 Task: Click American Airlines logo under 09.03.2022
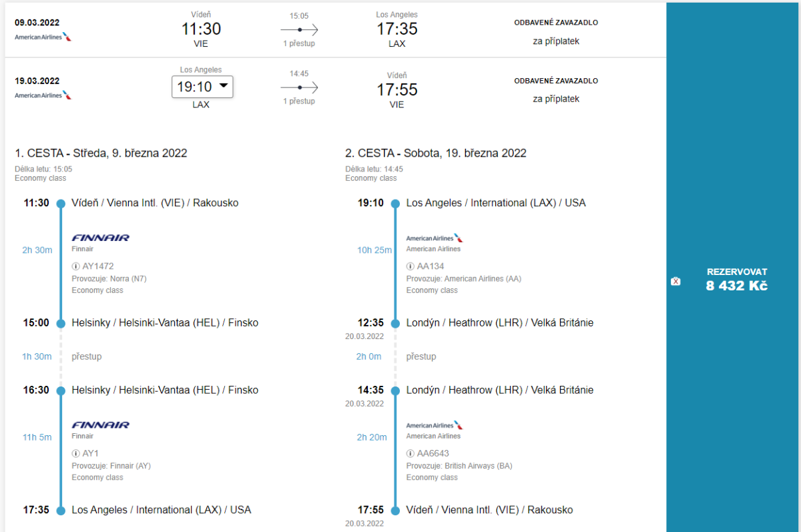43,37
